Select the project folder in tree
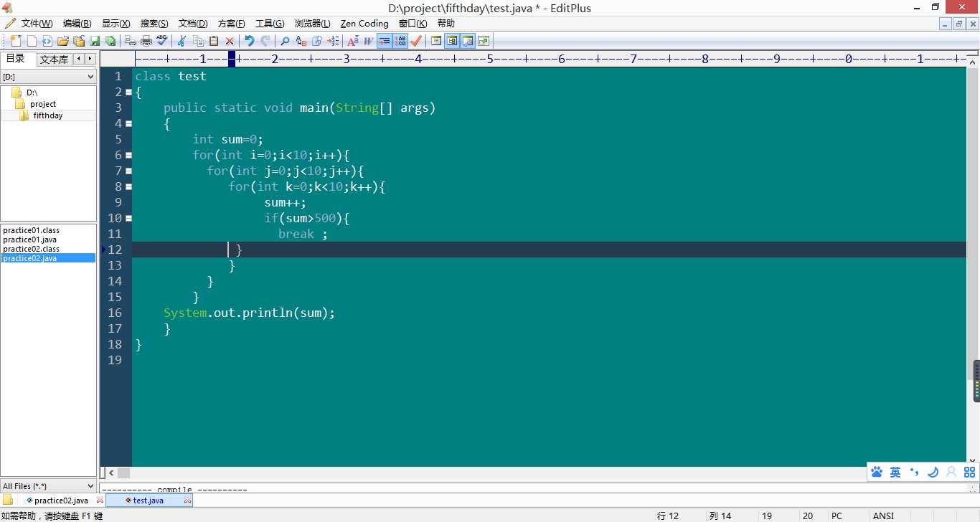Image resolution: width=980 pixels, height=522 pixels. (42, 104)
